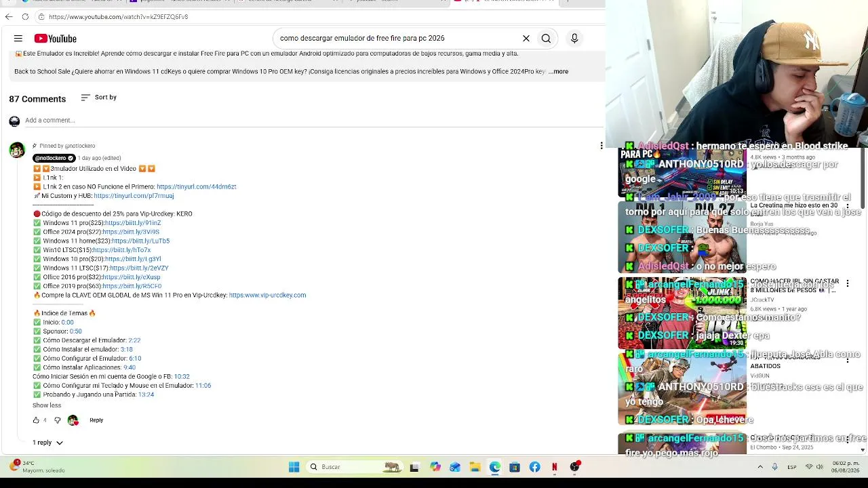
Task: Go back with the browser back arrow
Action: 9,16
